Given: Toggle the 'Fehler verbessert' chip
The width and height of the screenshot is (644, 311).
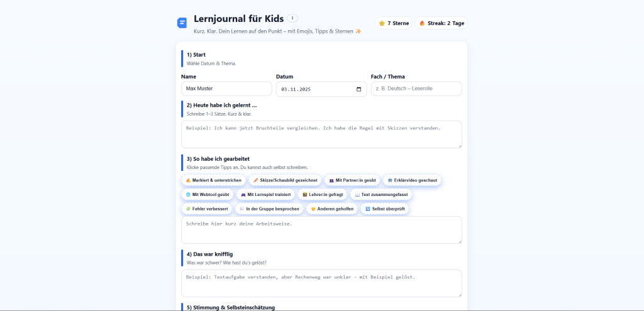Looking at the screenshot, I should 206,209.
